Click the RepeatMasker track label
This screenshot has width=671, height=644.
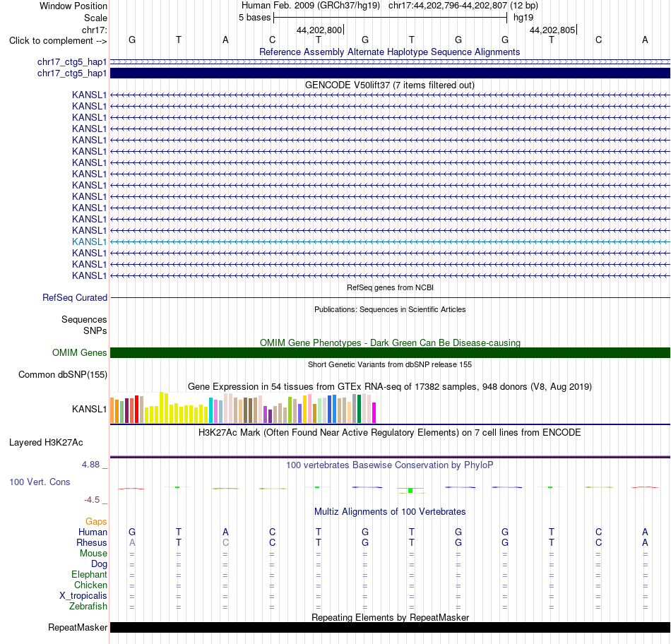[78, 627]
